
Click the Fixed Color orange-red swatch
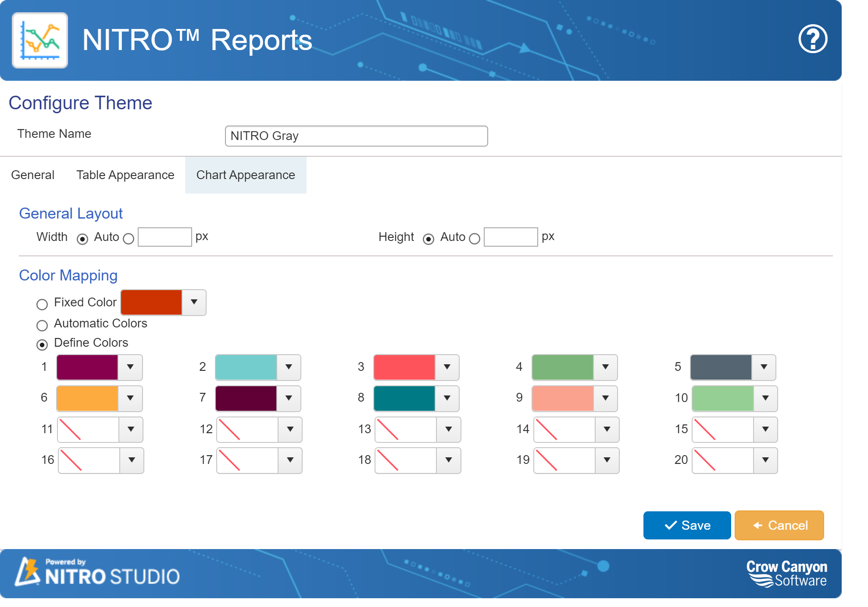tap(151, 302)
